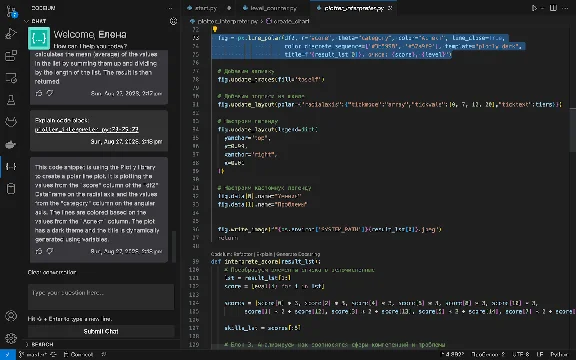This screenshot has width=576, height=360.
Task: Thumbs up the Plotly polar plot answer
Action: 39,251
